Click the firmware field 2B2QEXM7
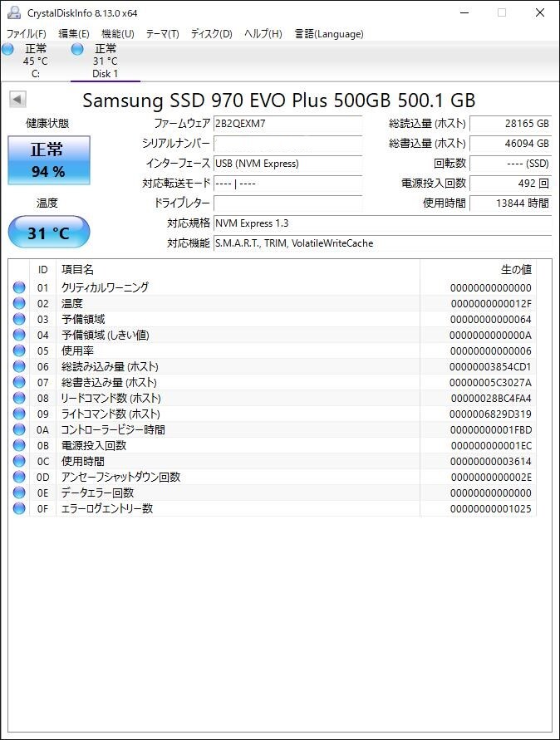 pyautogui.click(x=288, y=124)
